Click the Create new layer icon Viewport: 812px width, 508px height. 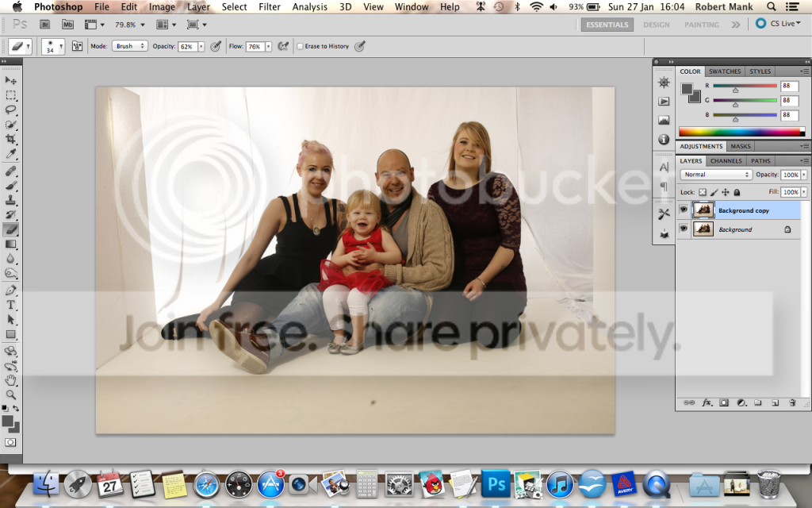[775, 402]
